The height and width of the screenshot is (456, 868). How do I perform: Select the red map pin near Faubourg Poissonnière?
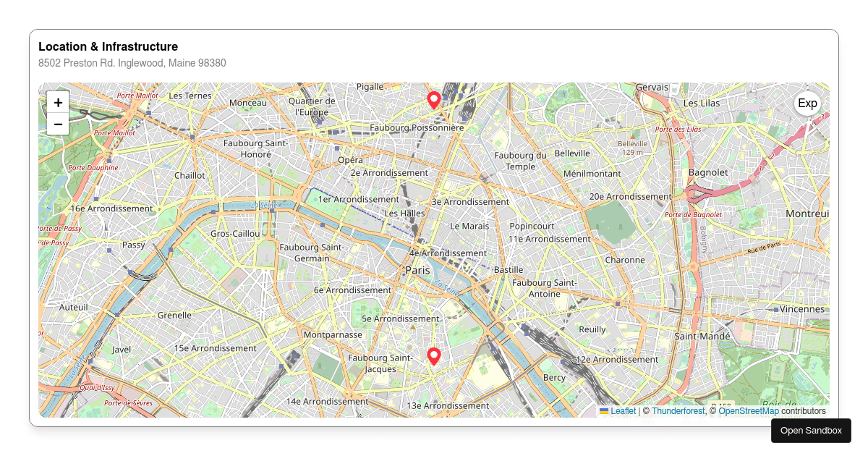coord(434,101)
